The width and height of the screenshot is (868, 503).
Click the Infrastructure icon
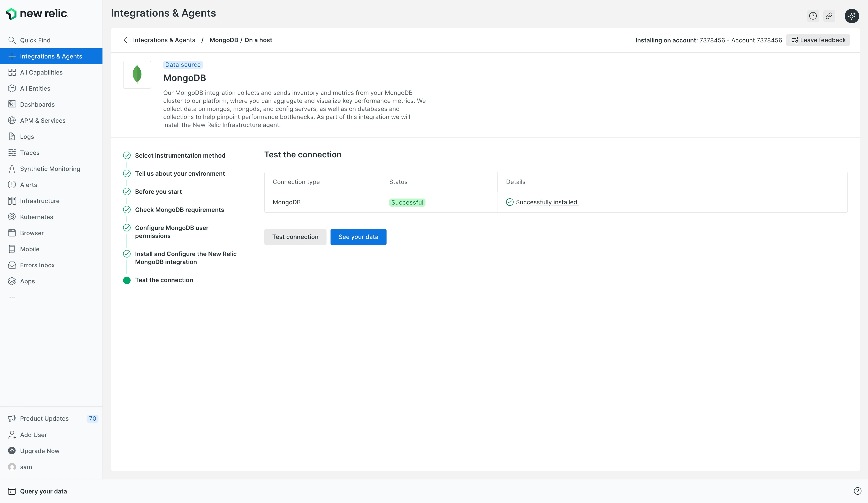click(x=12, y=201)
